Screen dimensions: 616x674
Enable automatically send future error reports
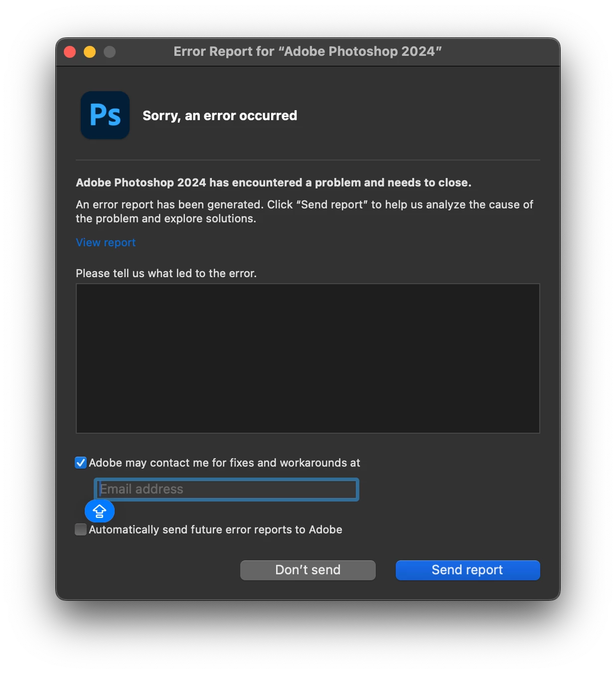(x=81, y=529)
